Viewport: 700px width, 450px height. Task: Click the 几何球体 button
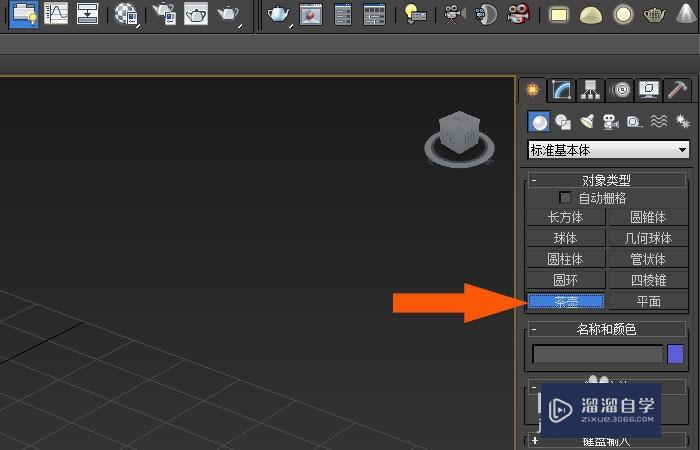(x=649, y=238)
